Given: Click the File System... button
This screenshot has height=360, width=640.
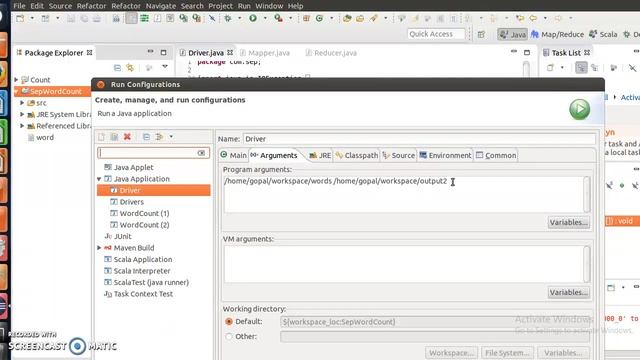Looking at the screenshot, I should (x=507, y=353).
